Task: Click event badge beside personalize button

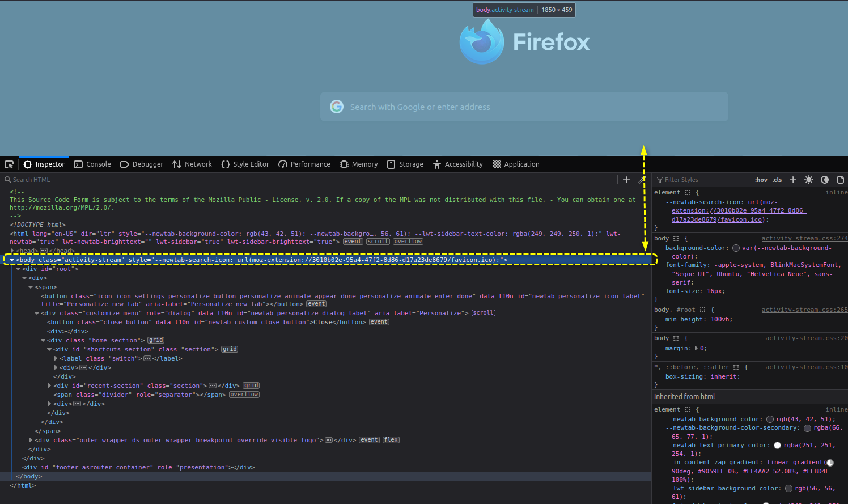Action: pyautogui.click(x=316, y=304)
